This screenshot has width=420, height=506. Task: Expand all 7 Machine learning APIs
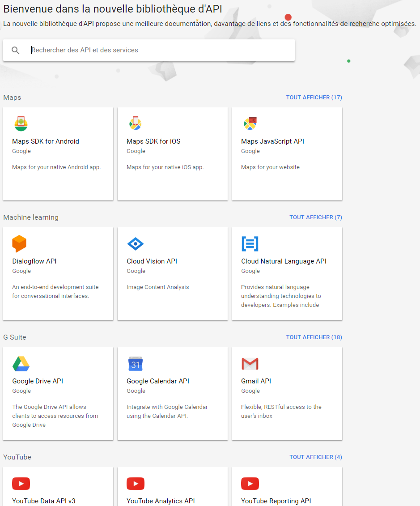point(315,217)
